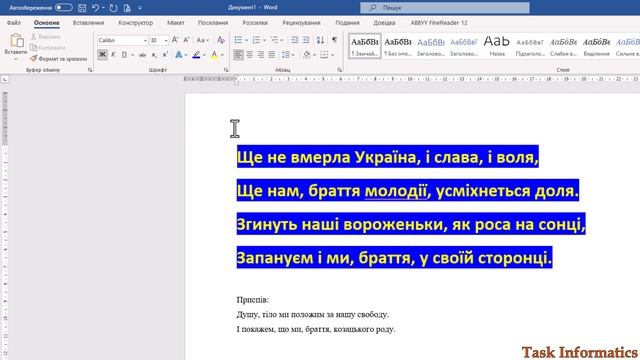This screenshot has width=640, height=360.
Task: Toggle underline formatting (П)
Action: click(x=124, y=55)
